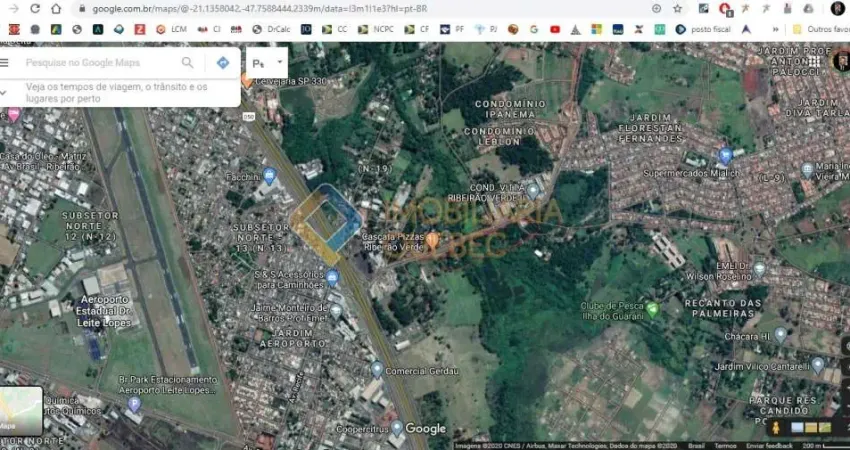Open the YouTube bookmark icon

click(555, 29)
